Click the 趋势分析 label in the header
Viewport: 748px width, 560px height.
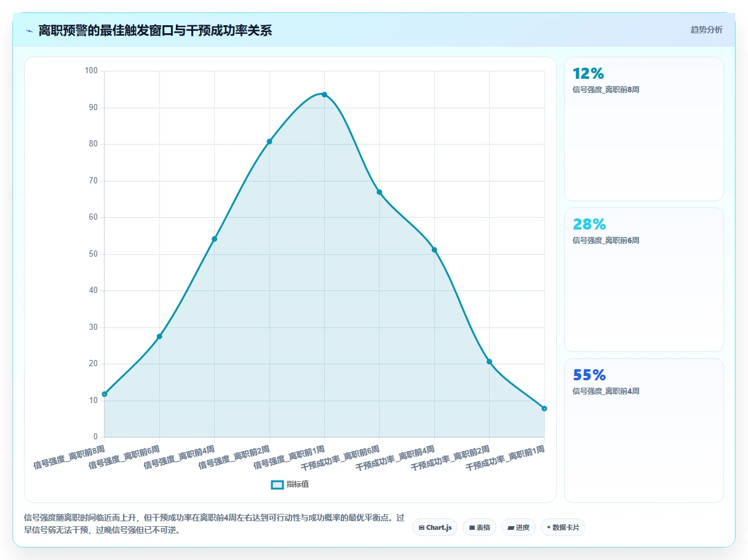pos(706,30)
